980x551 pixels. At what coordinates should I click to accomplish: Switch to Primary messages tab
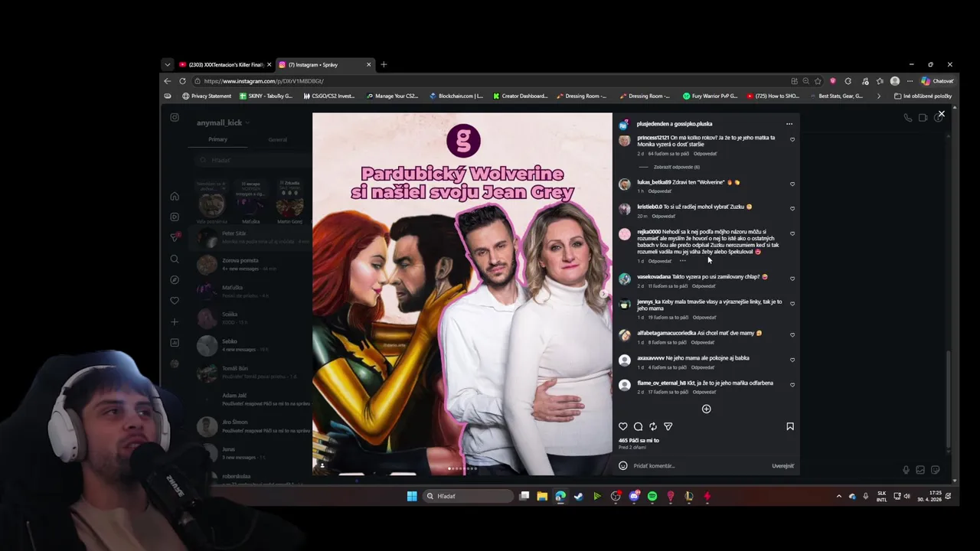tap(217, 139)
